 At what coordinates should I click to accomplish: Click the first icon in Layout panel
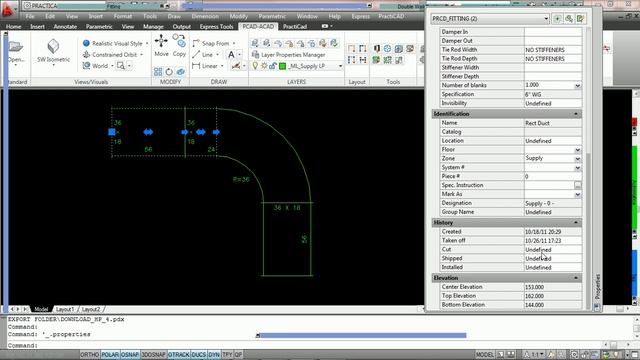coord(351,49)
